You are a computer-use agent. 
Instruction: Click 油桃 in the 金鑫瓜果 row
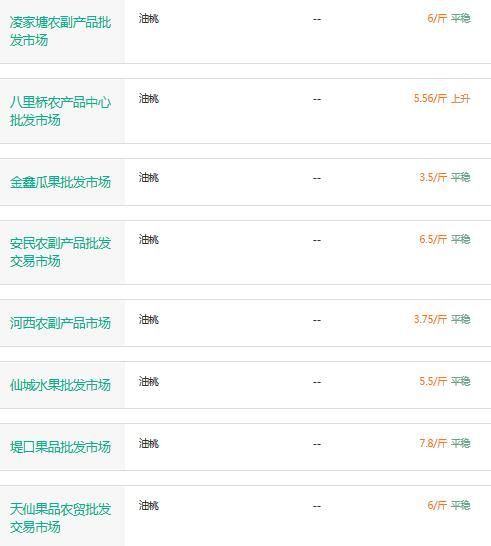[149, 178]
